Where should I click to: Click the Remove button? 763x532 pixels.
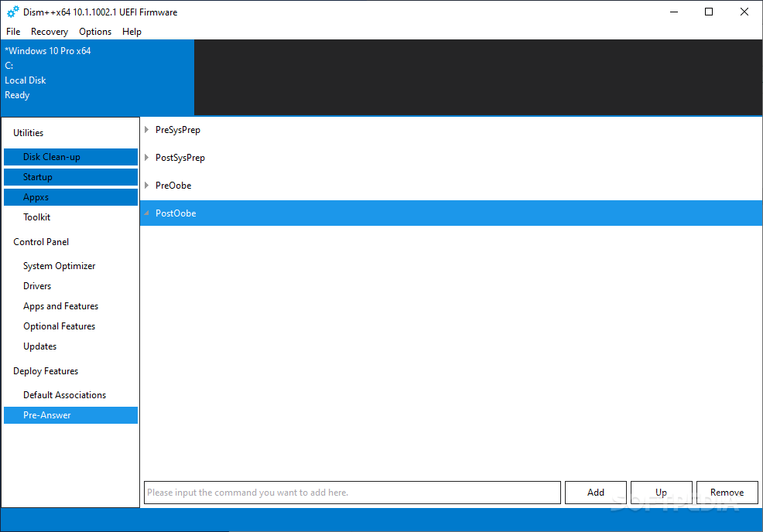click(727, 493)
